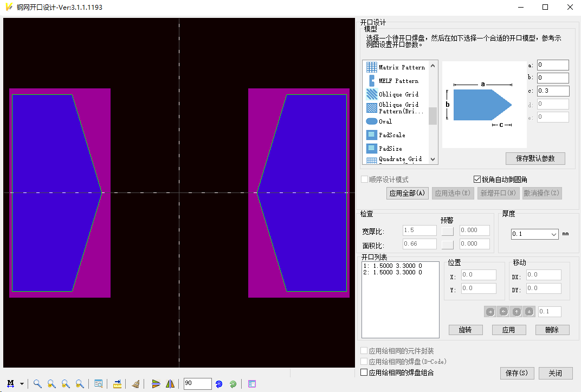Toggle the 锐角自动倒圆角 checkbox
Viewport: 581px width, 392px height.
(477, 179)
